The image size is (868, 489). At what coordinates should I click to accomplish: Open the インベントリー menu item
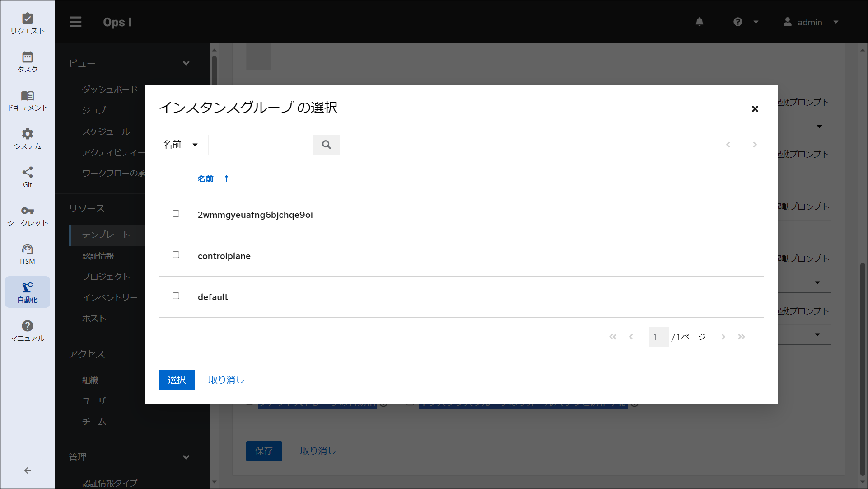click(x=110, y=297)
